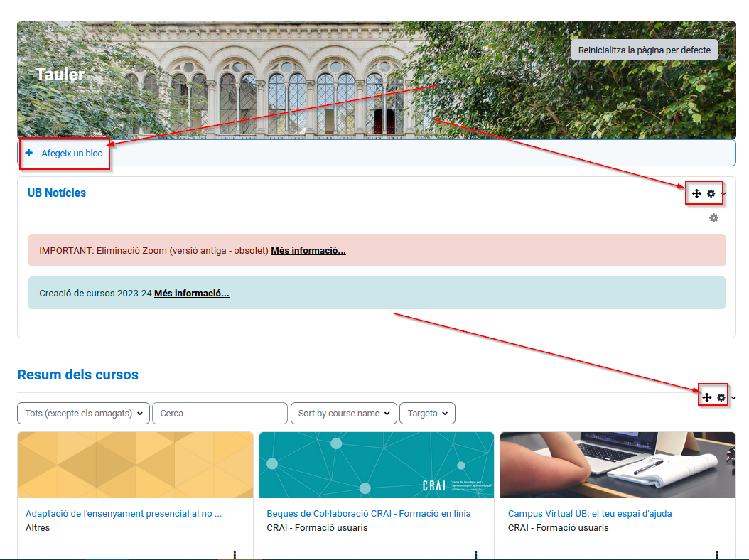Image resolution: width=749 pixels, height=560 pixels.
Task: Open the Sort by course name dropdown
Action: click(x=344, y=413)
